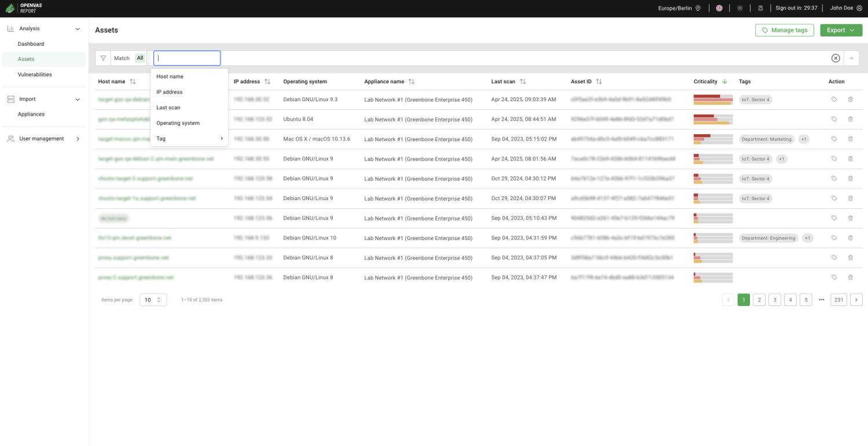Open Manage tags
This screenshot has width=868, height=446.
(x=785, y=30)
